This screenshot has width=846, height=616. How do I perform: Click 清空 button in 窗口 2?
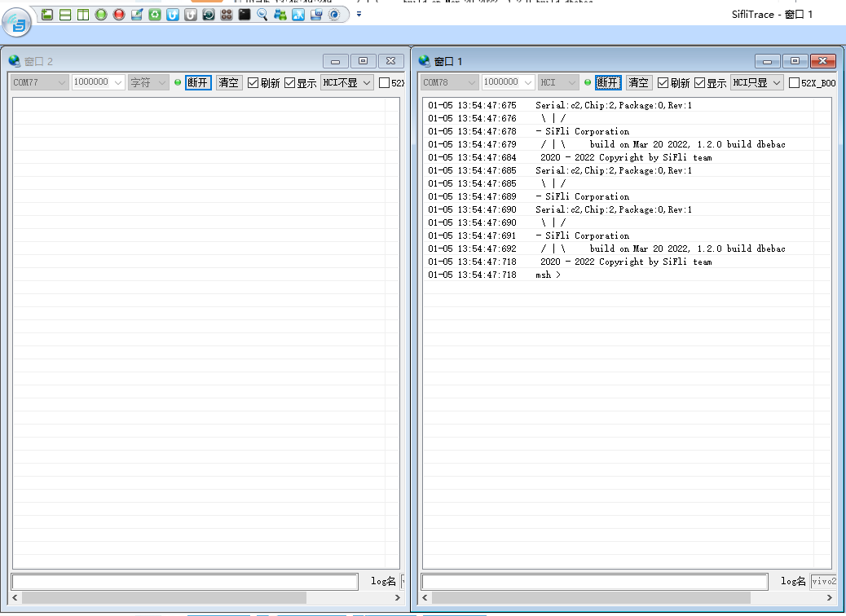[229, 82]
